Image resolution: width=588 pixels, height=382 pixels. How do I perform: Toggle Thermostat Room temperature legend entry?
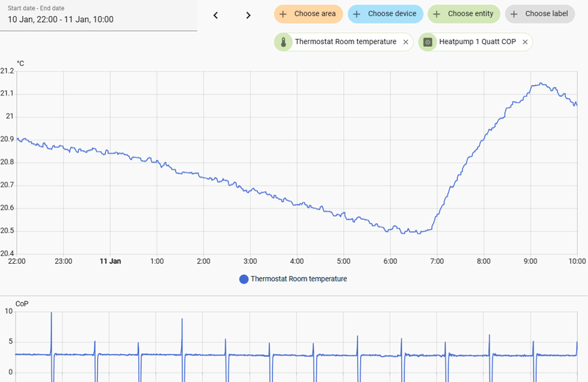click(293, 279)
